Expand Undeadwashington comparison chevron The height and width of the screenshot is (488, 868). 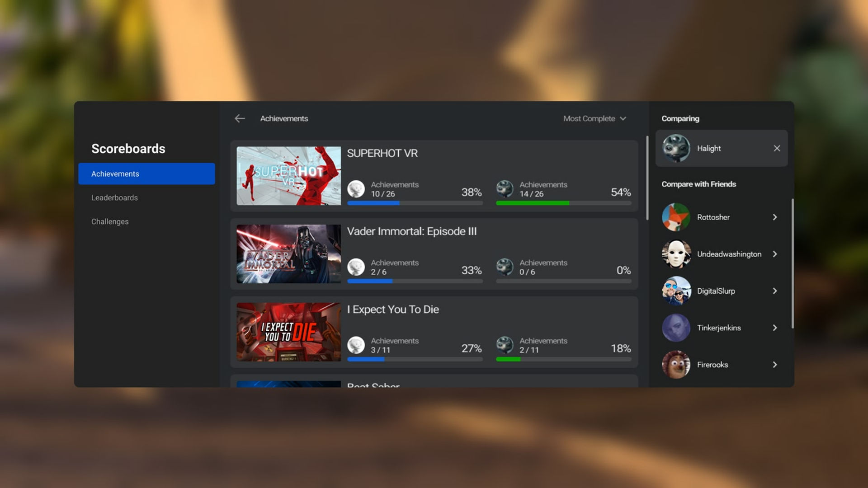775,254
